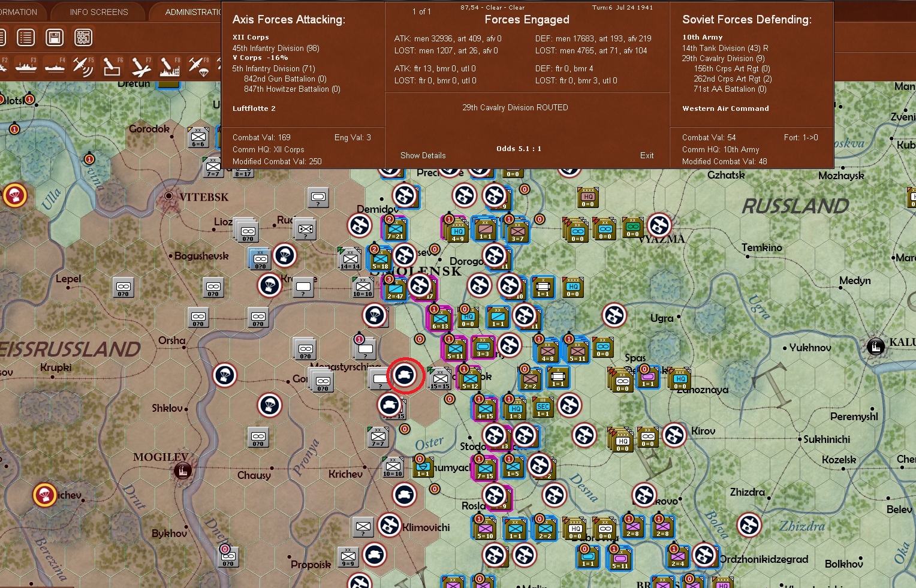Select the grey 15=15 Axis division counter
The height and width of the screenshot is (588, 916).
(x=440, y=378)
